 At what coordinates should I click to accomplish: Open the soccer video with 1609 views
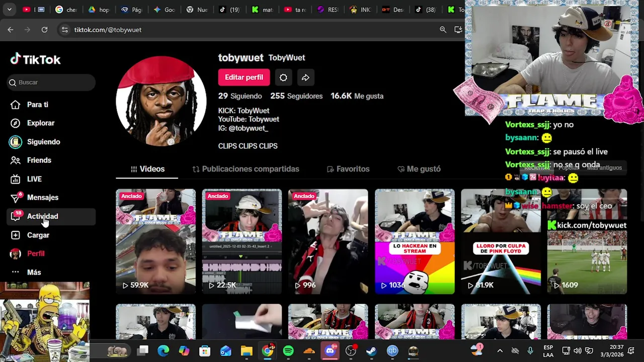click(x=587, y=241)
